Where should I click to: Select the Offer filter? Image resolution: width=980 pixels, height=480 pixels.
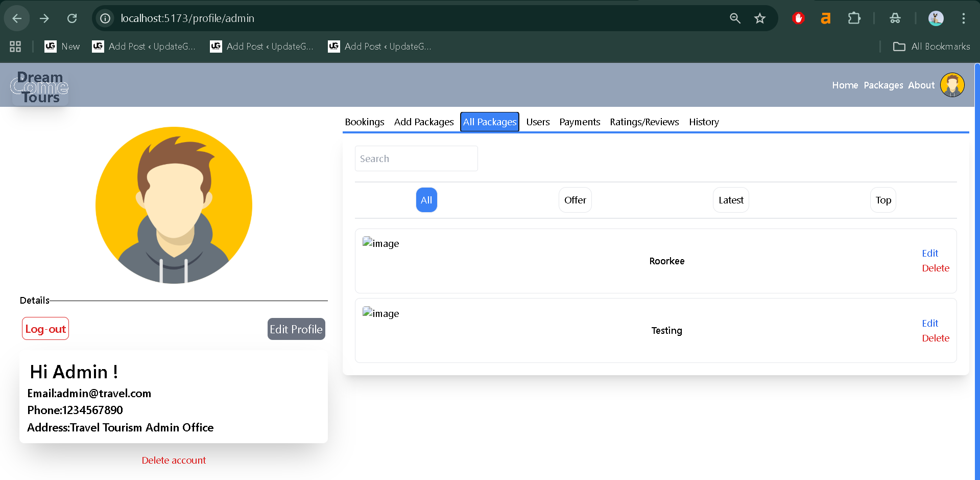click(575, 200)
